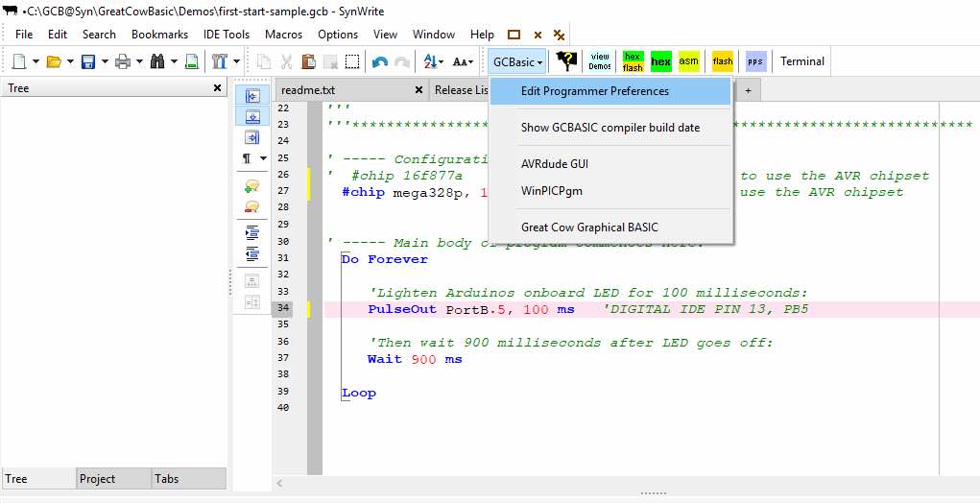Click the PPS tool icon

[755, 61]
